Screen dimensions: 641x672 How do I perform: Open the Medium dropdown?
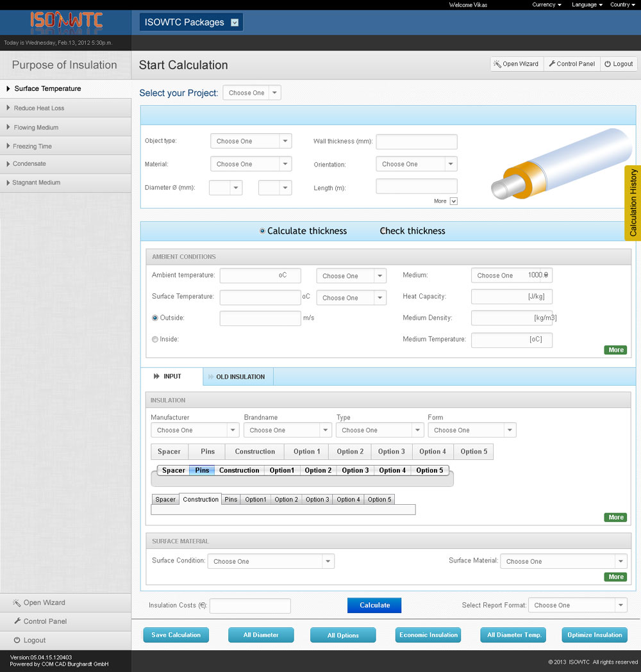(512, 275)
